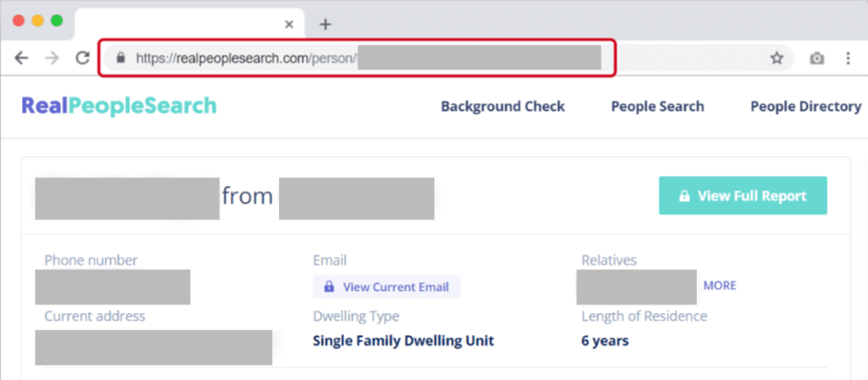Open the three-dot browser menu
The image size is (868, 380).
[848, 58]
